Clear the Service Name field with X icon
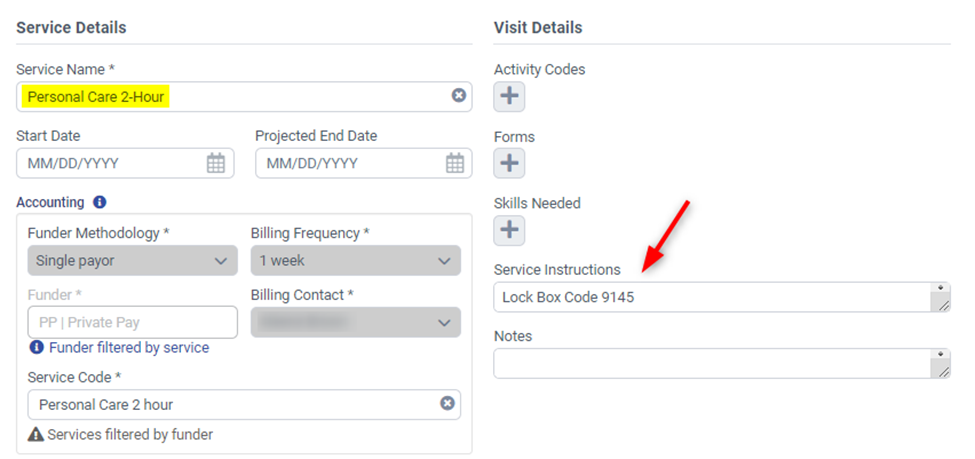 point(458,96)
